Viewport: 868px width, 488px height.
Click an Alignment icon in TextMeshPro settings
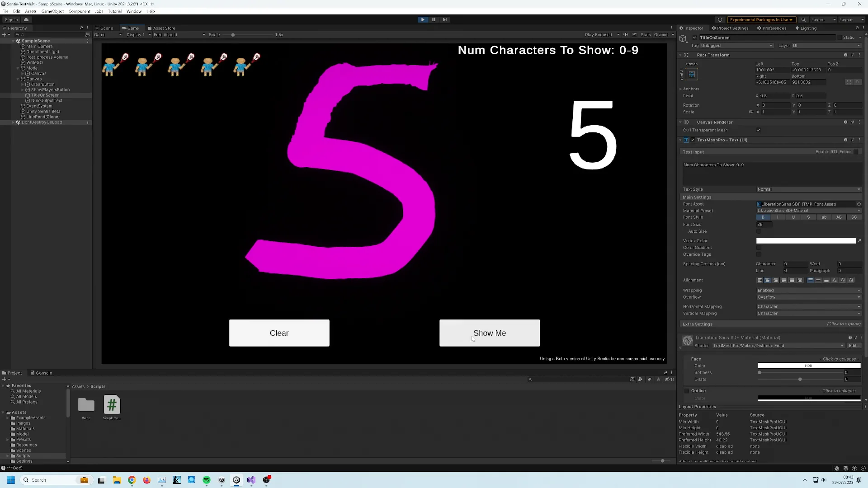[x=759, y=280]
